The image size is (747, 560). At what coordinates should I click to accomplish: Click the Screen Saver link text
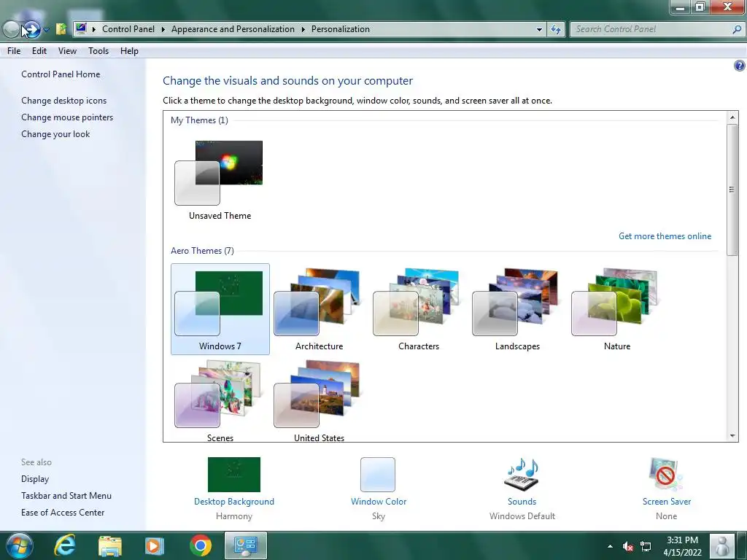[x=667, y=502]
